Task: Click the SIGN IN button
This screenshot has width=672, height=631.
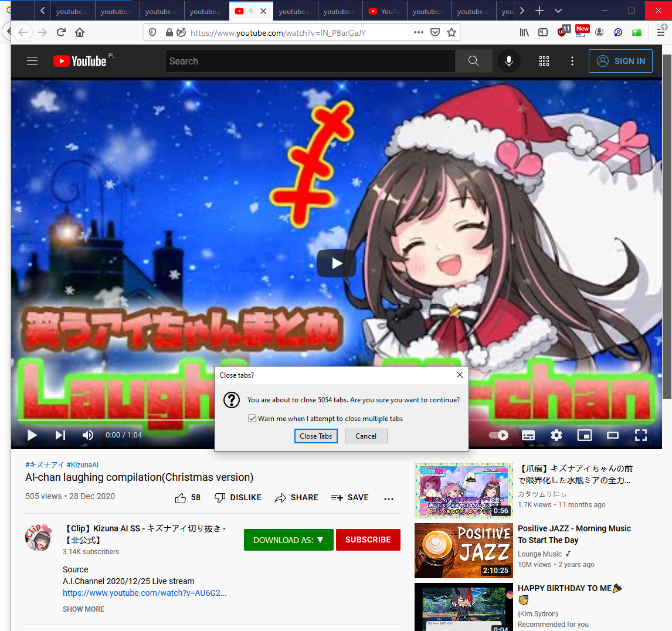Action: pos(620,61)
